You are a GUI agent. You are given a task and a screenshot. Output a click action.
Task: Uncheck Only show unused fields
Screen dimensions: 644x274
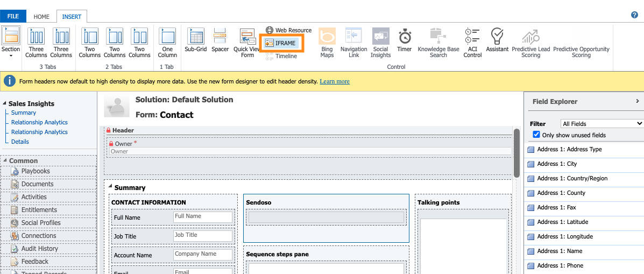536,135
